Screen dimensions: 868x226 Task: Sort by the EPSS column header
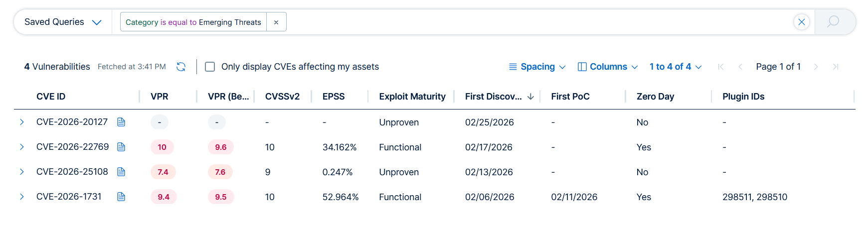[x=333, y=97]
